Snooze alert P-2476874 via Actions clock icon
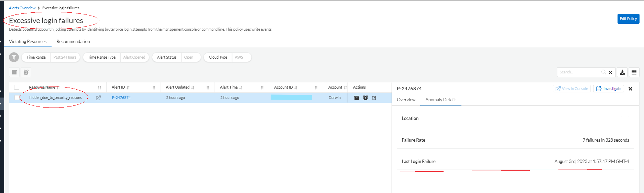Viewport: 644px width, 193px height. coord(365,98)
